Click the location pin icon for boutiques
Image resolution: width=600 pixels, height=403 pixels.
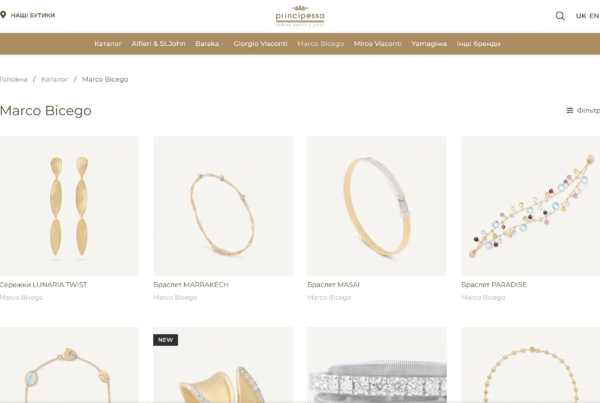point(3,15)
